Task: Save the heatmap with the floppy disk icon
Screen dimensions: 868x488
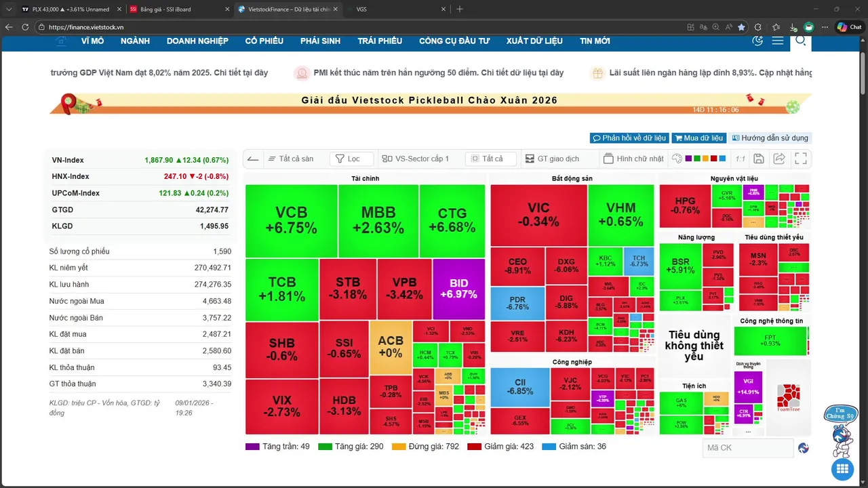Action: (x=759, y=159)
